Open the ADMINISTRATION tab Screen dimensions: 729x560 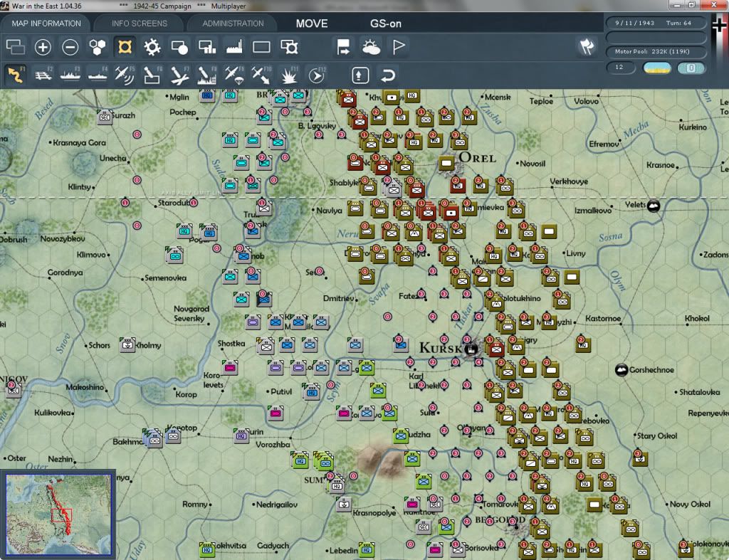233,23
